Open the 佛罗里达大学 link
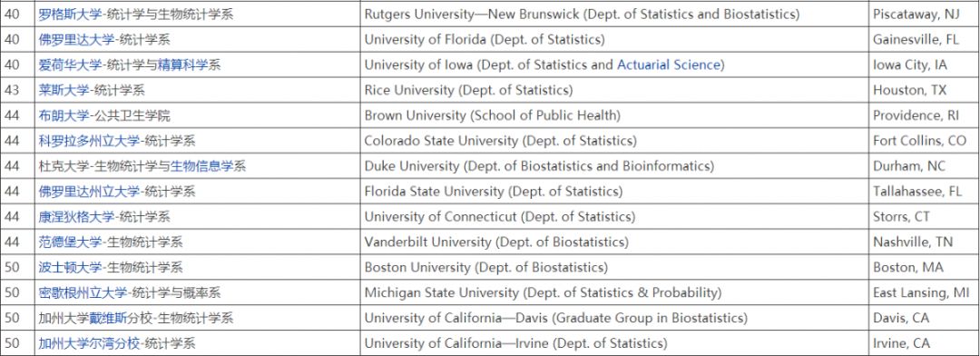The height and width of the screenshot is (356, 980). coord(75,40)
